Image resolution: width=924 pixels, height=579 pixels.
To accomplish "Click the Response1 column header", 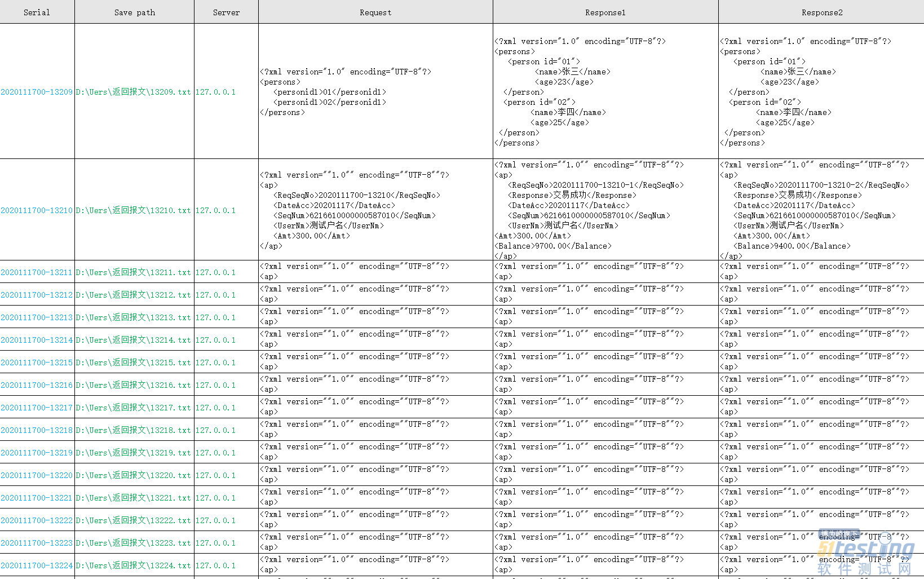I will pyautogui.click(x=605, y=12).
